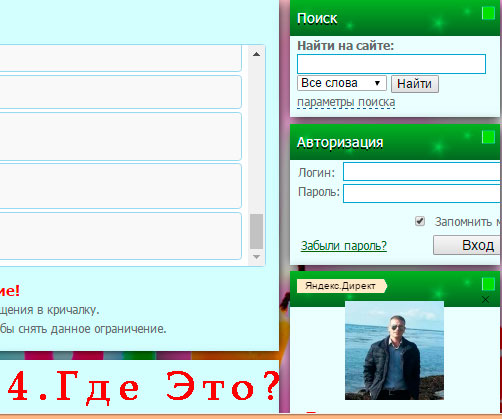Expand параметры поиска options
Image resolution: width=502 pixels, height=419 pixels.
pos(346,102)
